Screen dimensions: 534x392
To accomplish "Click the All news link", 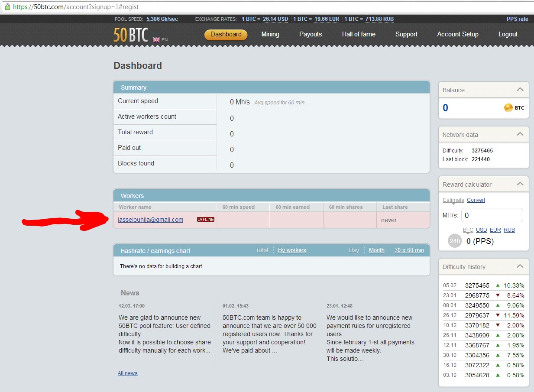I will click(128, 373).
